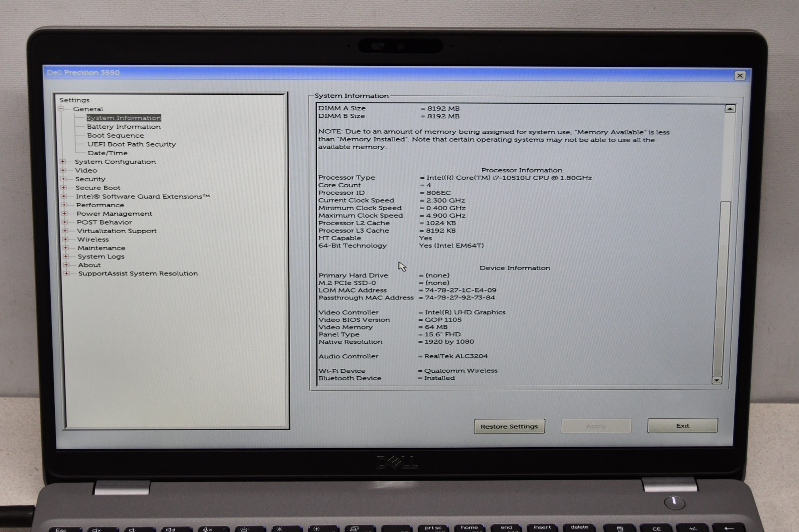
Task: Expand the Performance node
Action: pyautogui.click(x=64, y=205)
